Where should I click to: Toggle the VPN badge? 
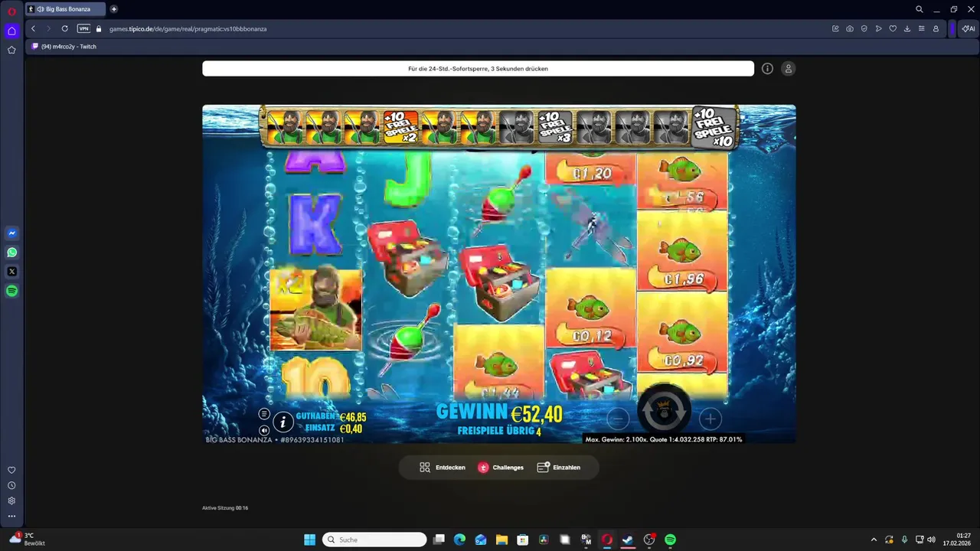click(83, 28)
